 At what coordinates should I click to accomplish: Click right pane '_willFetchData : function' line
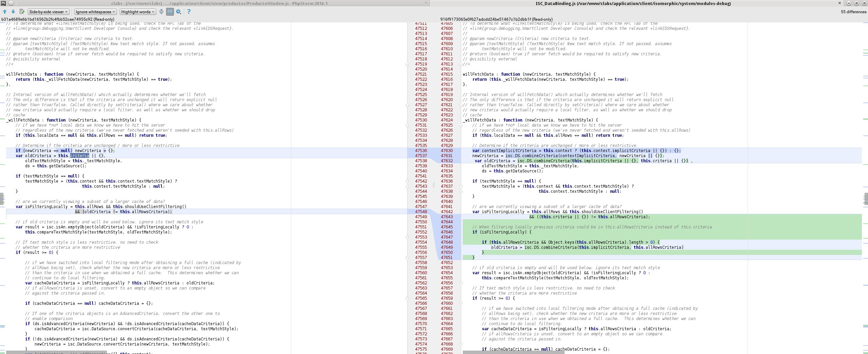point(530,120)
